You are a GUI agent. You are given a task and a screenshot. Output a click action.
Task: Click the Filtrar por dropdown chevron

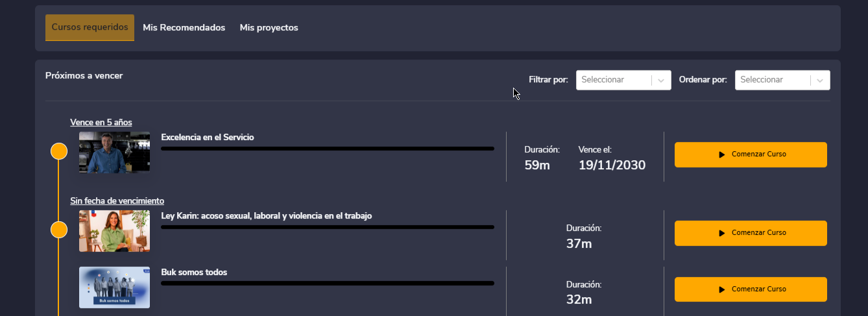tap(660, 80)
